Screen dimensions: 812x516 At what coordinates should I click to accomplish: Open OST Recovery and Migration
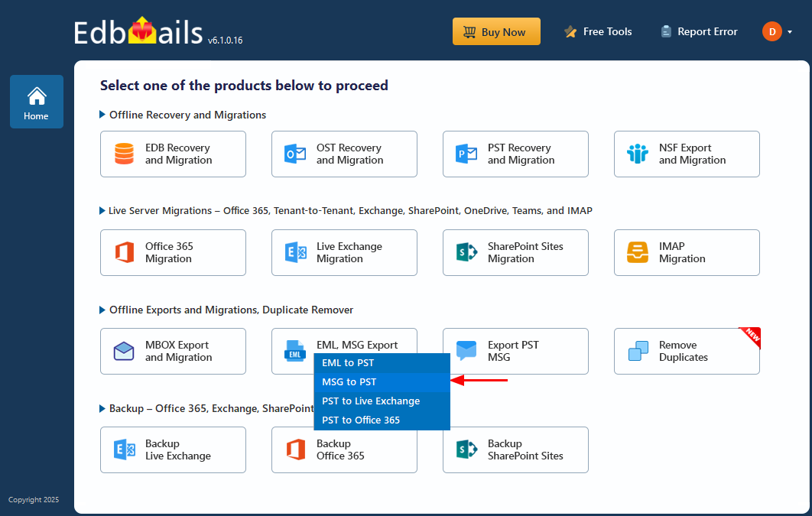coord(344,154)
